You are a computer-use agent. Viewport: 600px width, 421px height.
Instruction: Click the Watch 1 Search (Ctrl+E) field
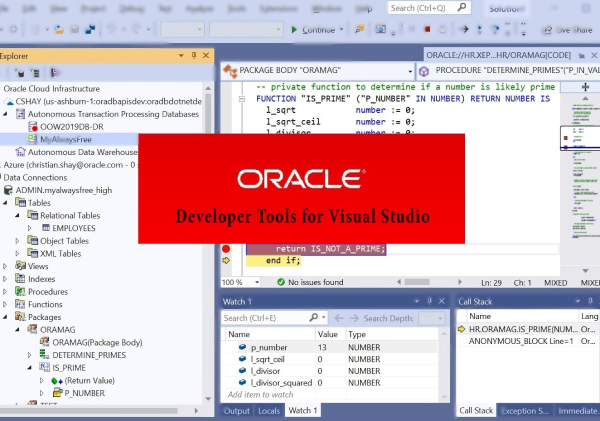tap(274, 318)
